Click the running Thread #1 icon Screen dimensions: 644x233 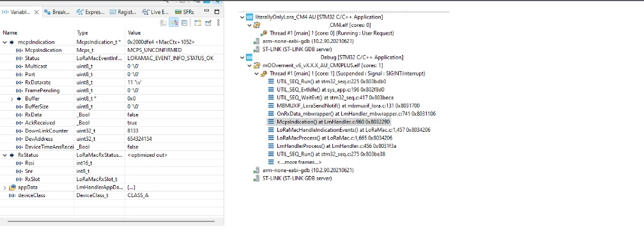coord(264,33)
